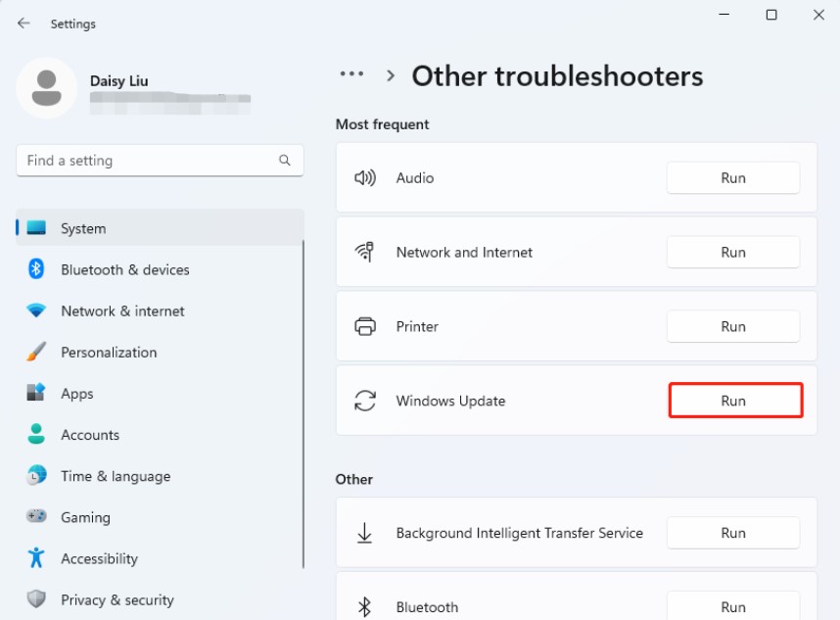The width and height of the screenshot is (840, 620).
Task: Click the Daisy Liu profile avatar
Action: pos(47,87)
